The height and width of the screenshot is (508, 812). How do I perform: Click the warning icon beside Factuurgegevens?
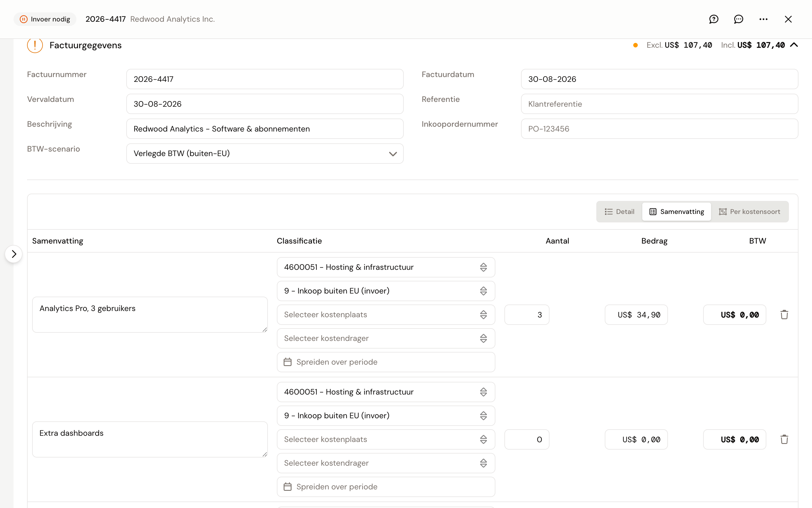click(35, 45)
